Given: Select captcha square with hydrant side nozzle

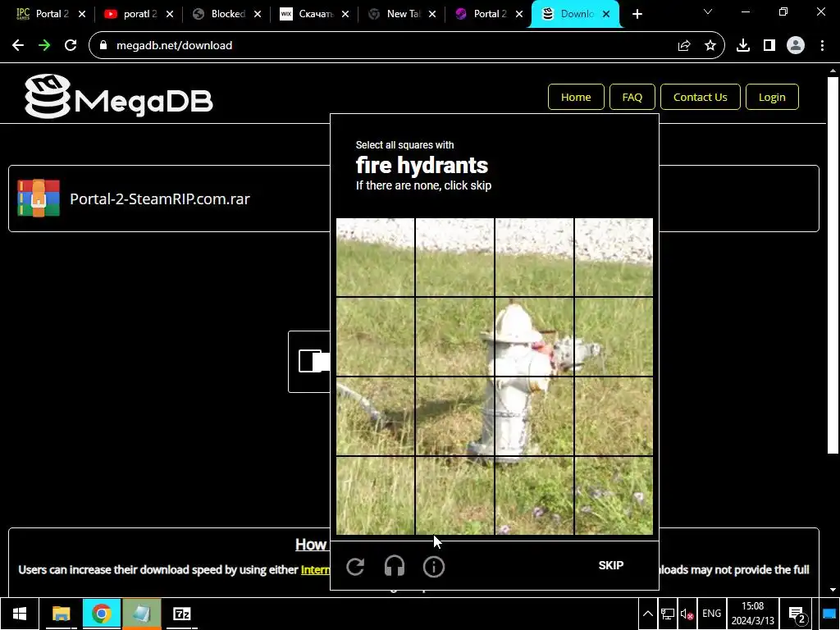Looking at the screenshot, I should [614, 336].
